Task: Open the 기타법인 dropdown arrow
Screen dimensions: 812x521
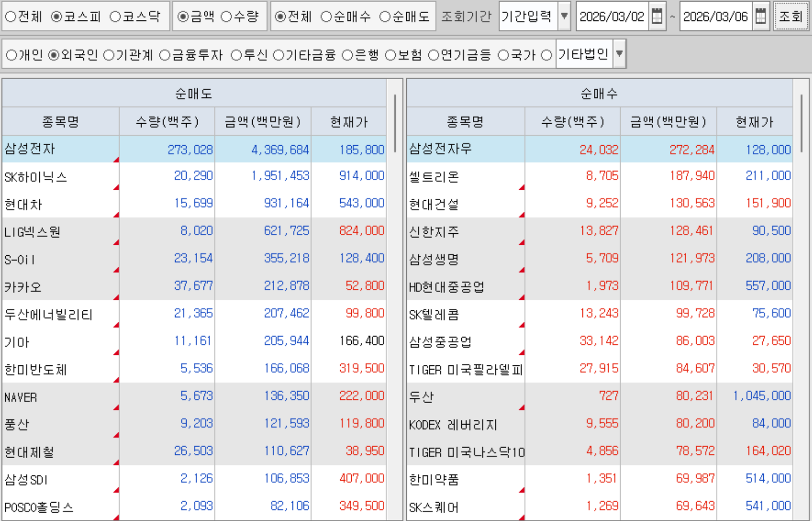Action: 619,54
